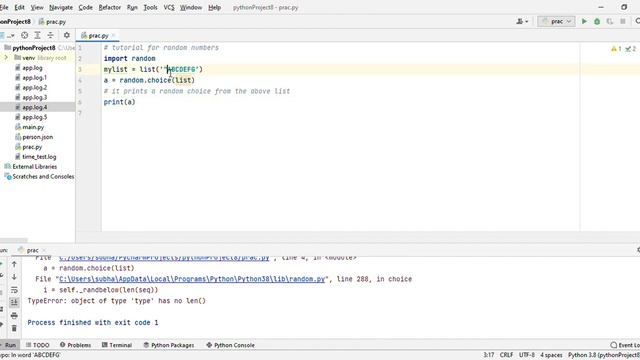
Task: Open the Help menu
Action: point(214,7)
